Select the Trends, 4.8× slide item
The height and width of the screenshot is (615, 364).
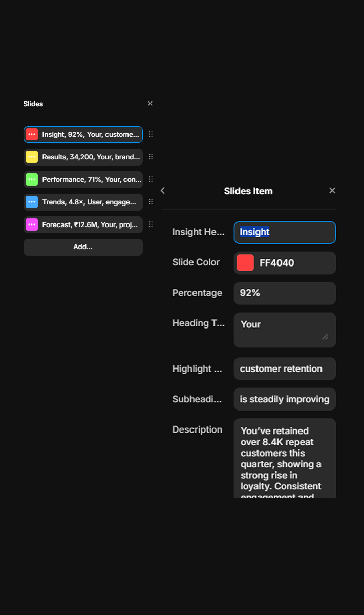coord(89,202)
